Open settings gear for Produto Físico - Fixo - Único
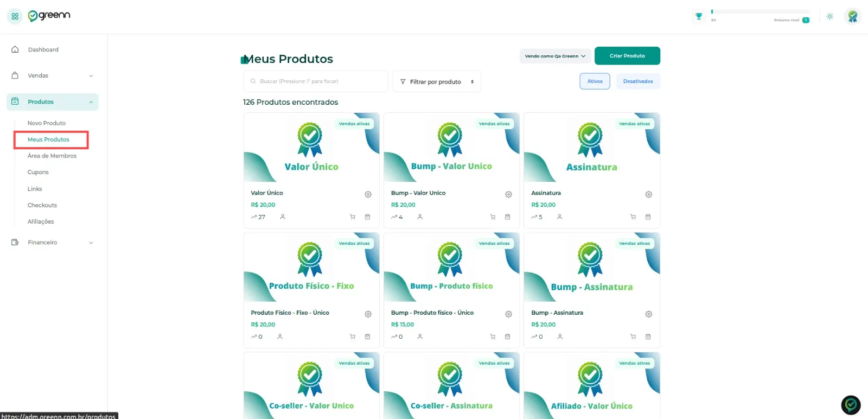This screenshot has height=419, width=868. pos(368,314)
